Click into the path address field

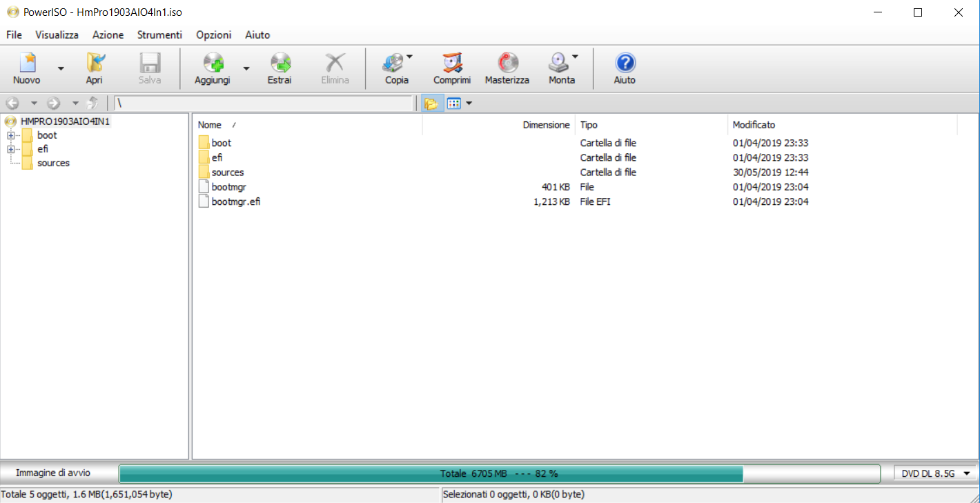tap(264, 103)
